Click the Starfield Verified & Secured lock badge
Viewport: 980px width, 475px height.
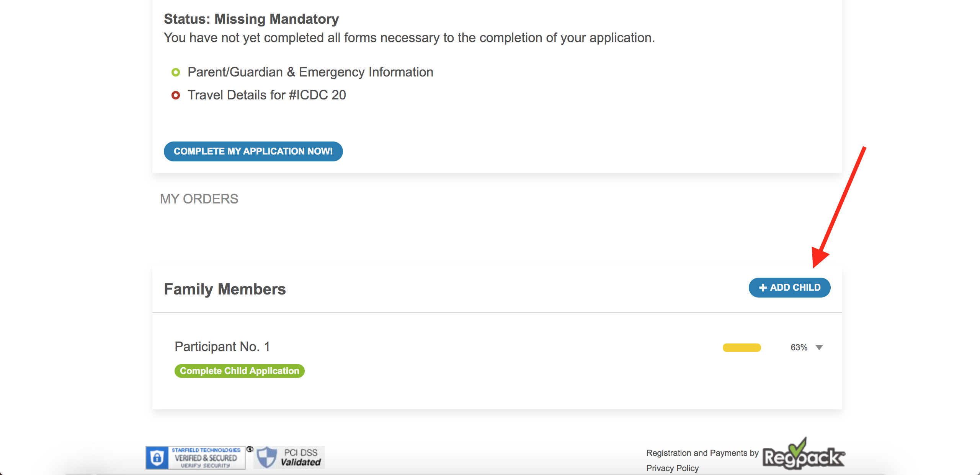196,457
